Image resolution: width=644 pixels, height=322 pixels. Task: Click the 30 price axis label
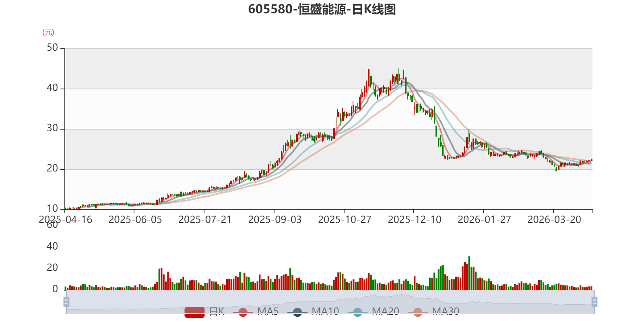[x=52, y=128]
